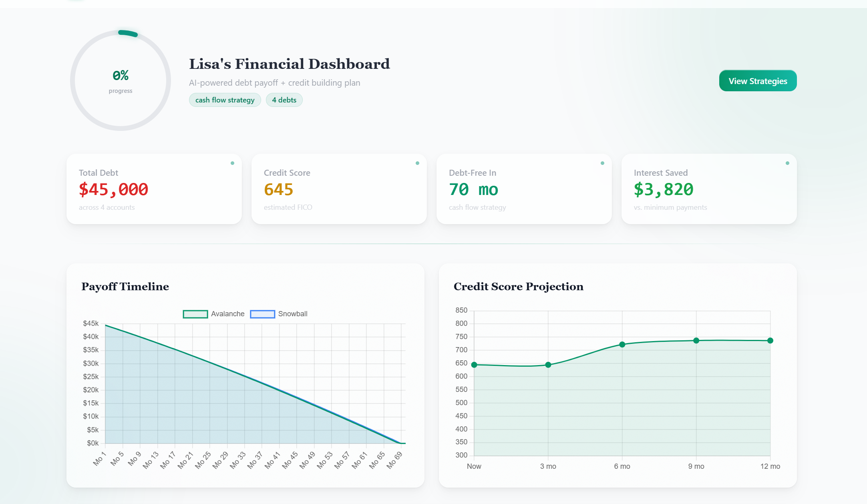Viewport: 867px width, 504px height.
Task: Click the status dot on Credit Score card
Action: (417, 163)
